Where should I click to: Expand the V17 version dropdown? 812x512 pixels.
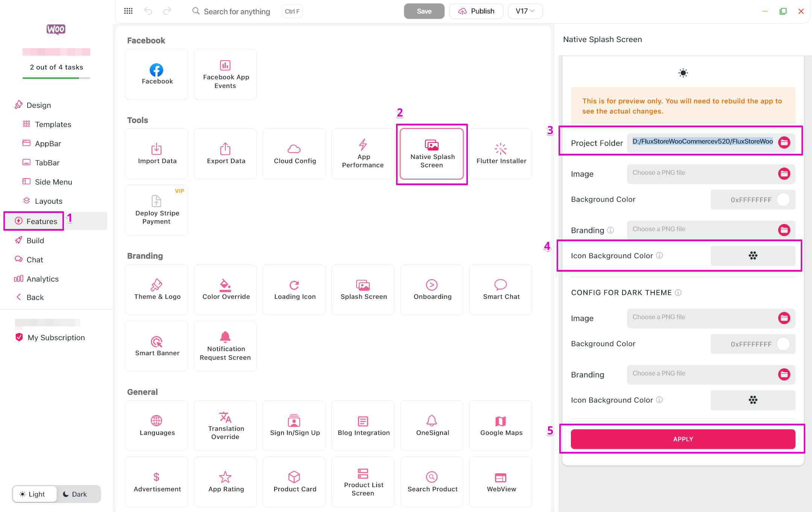point(525,11)
